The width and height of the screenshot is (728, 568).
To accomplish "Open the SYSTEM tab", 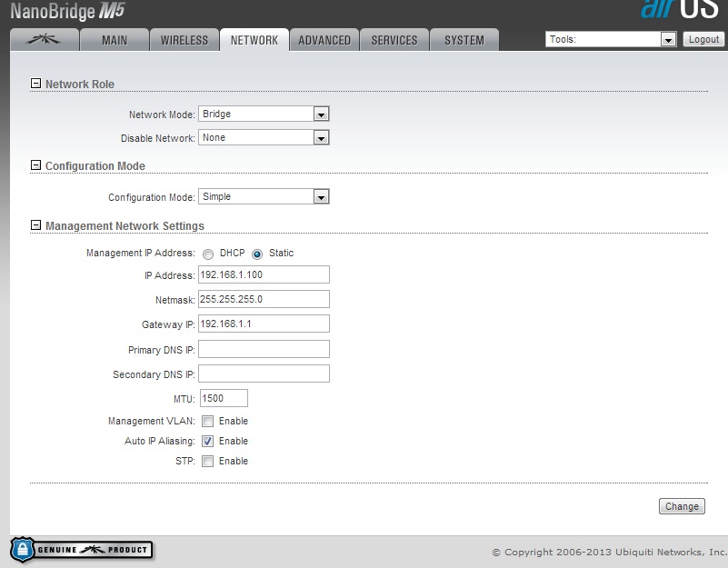I will (x=464, y=40).
